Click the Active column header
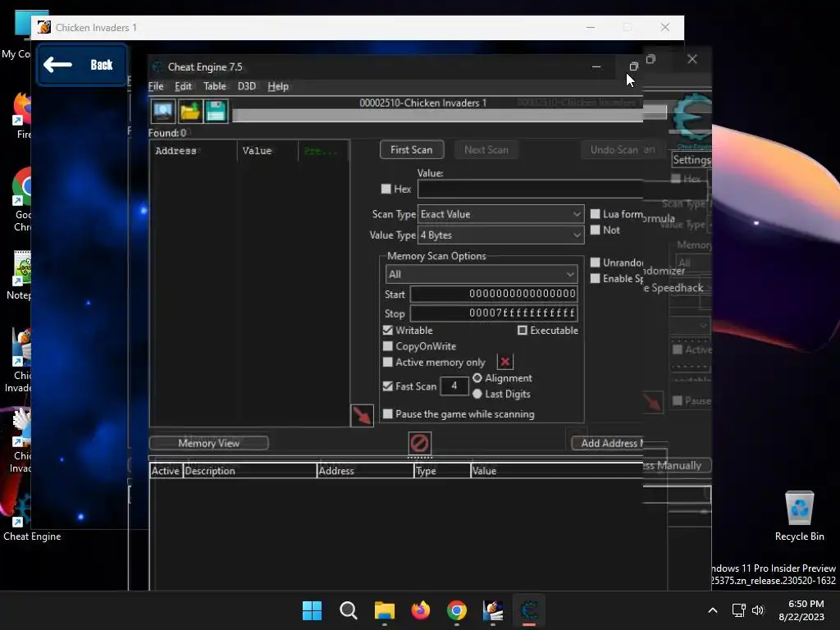The image size is (840, 630). (x=166, y=471)
